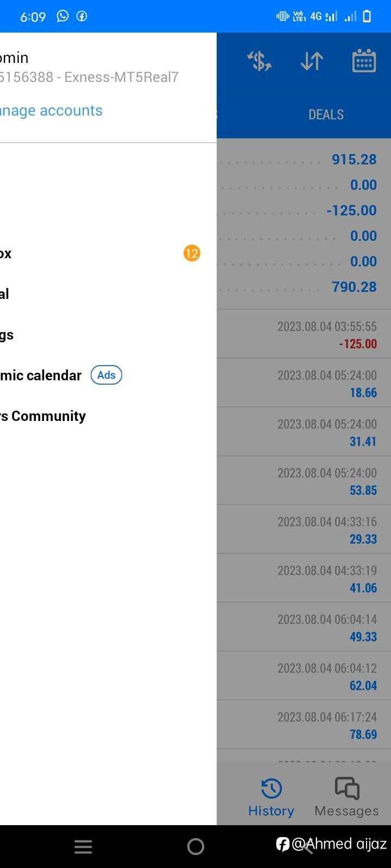
Task: Open the Messages chat bubbles icon
Action: tap(346, 789)
